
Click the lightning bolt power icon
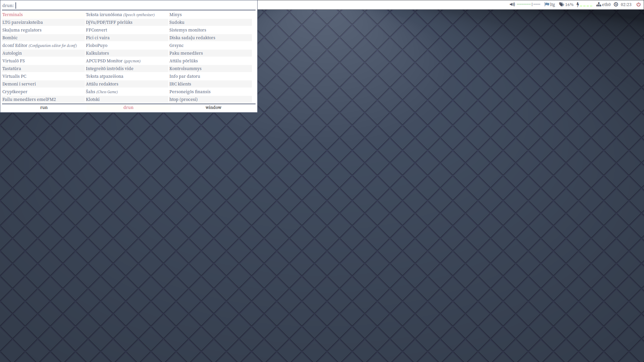click(x=578, y=5)
